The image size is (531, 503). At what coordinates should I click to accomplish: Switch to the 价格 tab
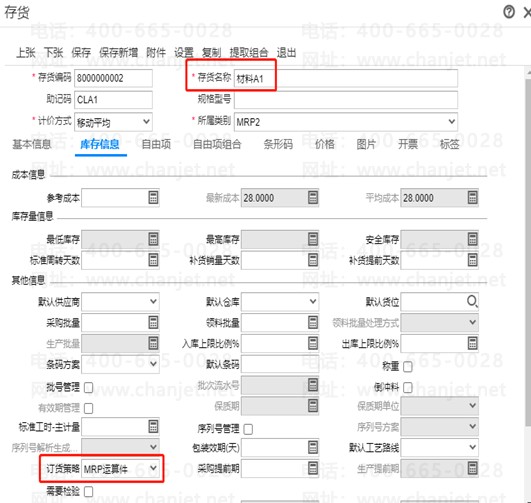pyautogui.click(x=325, y=144)
